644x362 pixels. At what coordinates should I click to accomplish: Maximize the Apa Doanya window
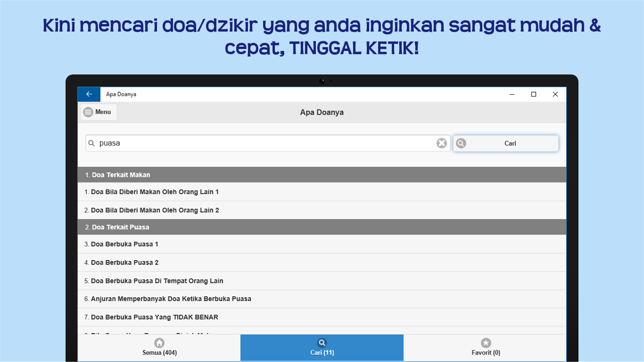(x=534, y=94)
